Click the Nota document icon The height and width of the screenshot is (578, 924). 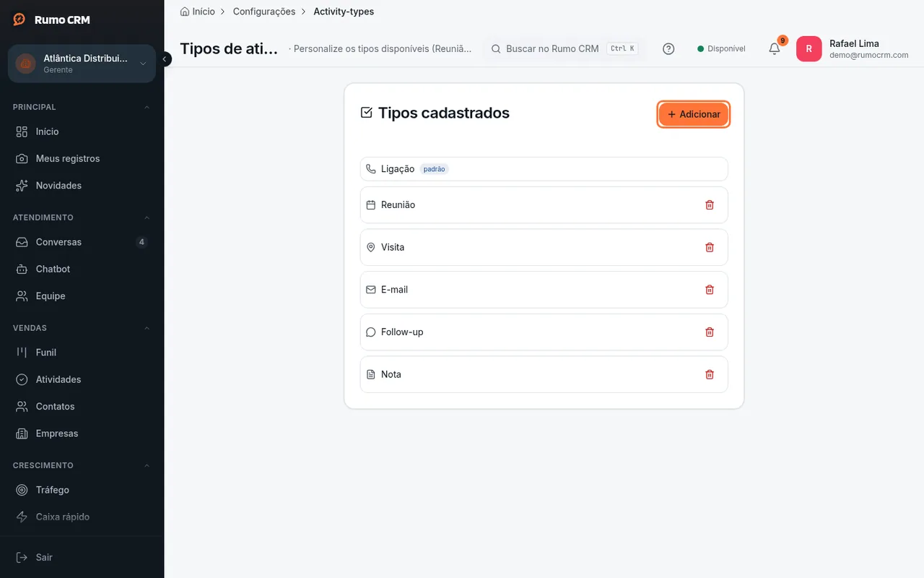tap(371, 374)
